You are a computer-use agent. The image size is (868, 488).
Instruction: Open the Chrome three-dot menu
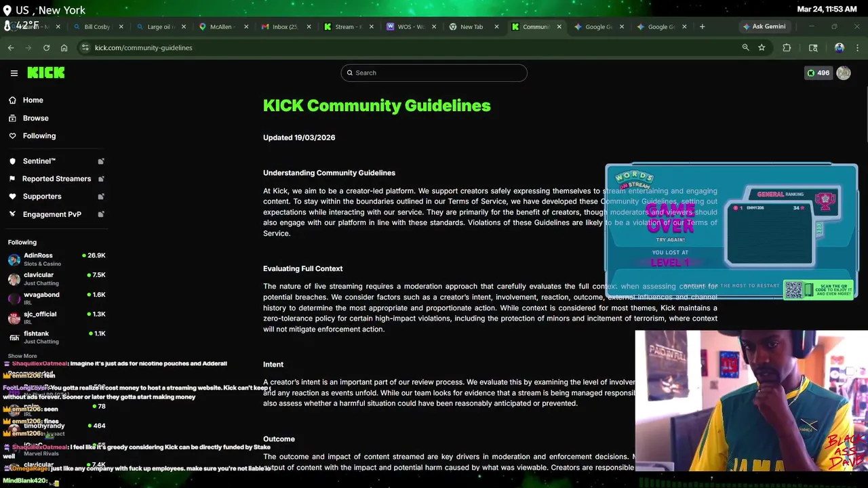tap(858, 47)
